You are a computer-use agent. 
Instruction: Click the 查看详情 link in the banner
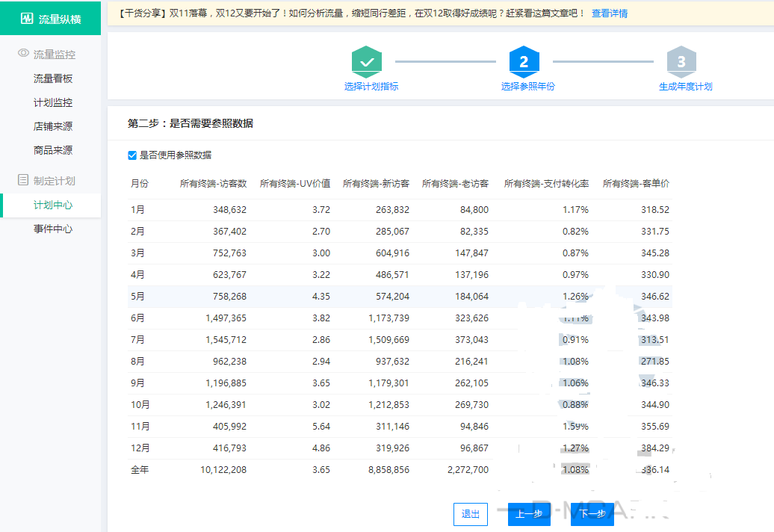(610, 13)
